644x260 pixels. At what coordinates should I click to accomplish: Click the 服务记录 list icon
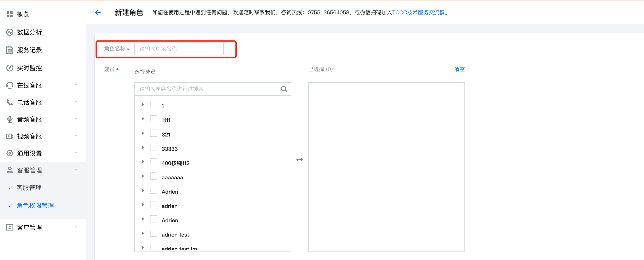point(10,50)
